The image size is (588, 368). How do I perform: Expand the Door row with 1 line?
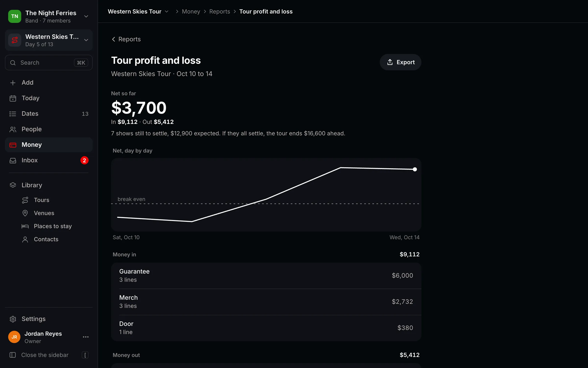click(x=266, y=328)
